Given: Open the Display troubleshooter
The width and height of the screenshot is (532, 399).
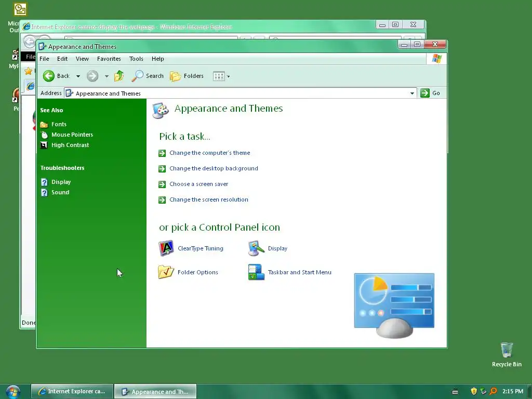Looking at the screenshot, I should click(x=61, y=182).
